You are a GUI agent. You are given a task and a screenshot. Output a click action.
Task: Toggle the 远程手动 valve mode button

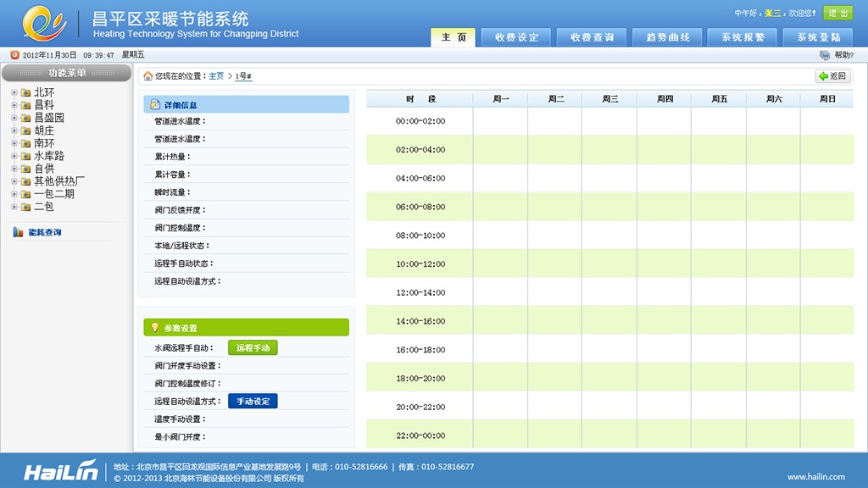click(253, 347)
